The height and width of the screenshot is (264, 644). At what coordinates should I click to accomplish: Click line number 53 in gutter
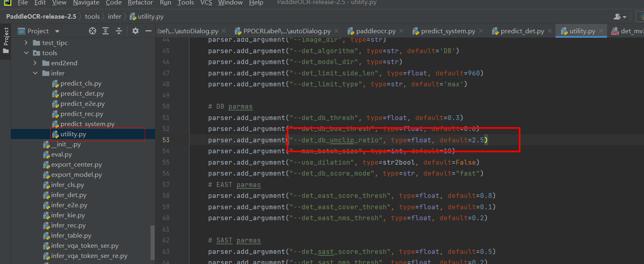tap(166, 140)
